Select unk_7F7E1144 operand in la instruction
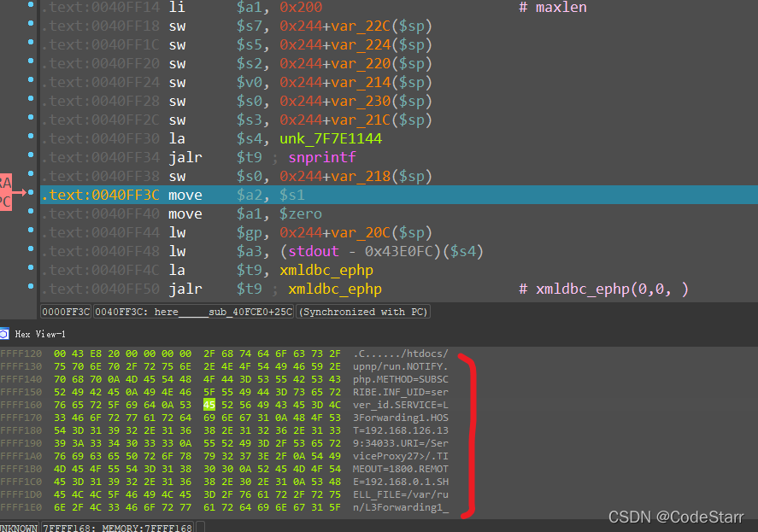 point(331,138)
